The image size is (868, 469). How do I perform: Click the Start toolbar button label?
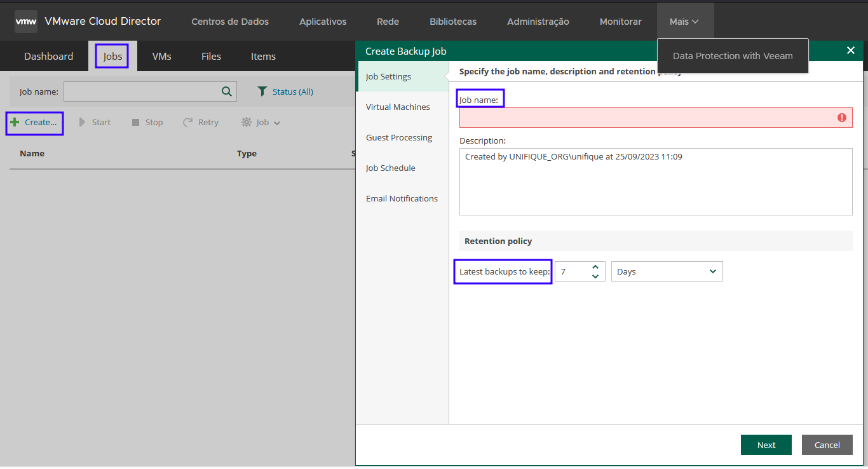[x=101, y=122]
